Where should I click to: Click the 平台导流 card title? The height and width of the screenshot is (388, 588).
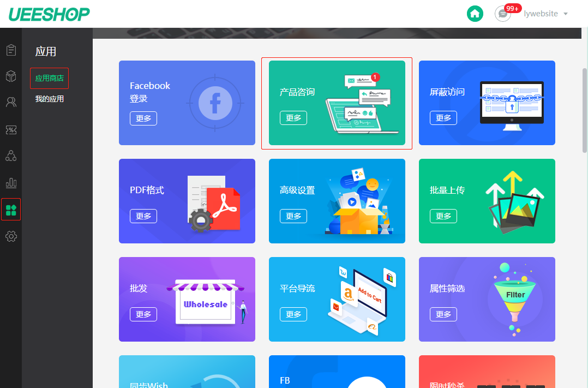coord(297,289)
